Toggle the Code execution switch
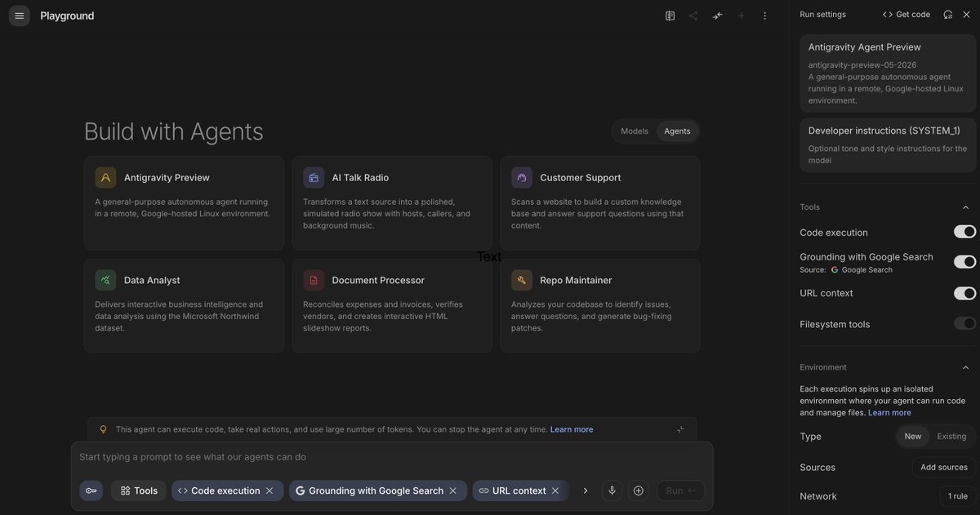 point(964,232)
